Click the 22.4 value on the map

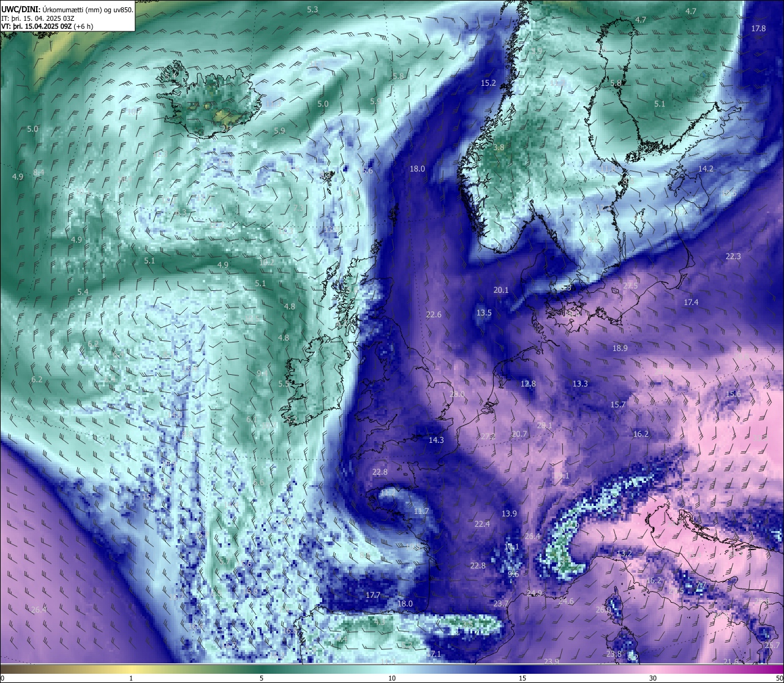[x=482, y=524]
